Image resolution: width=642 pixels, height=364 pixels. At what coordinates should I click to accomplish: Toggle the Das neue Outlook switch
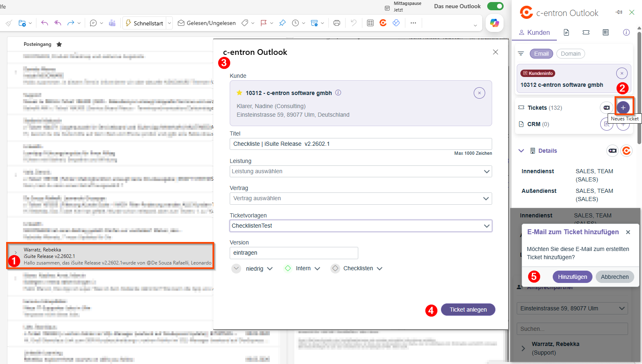pos(495,6)
